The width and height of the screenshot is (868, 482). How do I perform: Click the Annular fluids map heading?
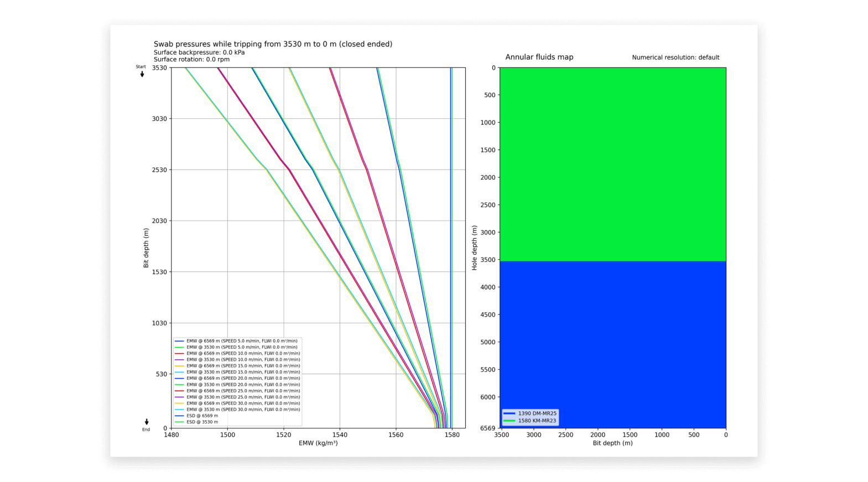(x=539, y=57)
